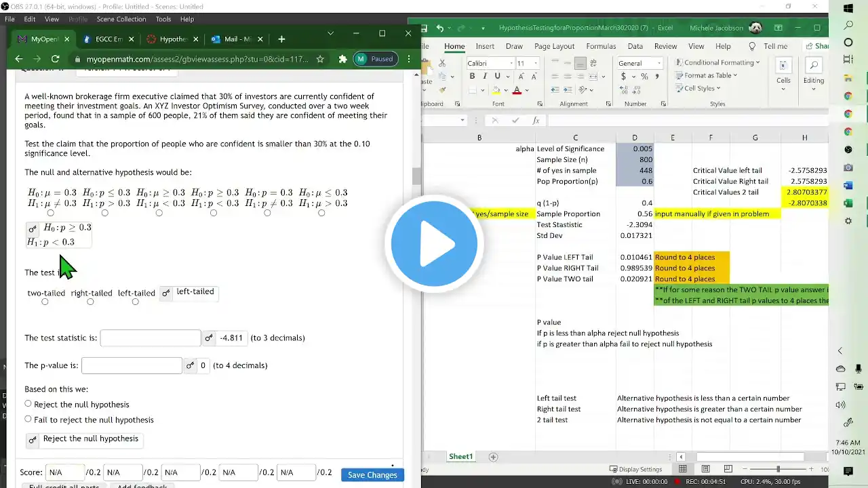Open the Chrome tab search chevron
868x488 pixels.
click(x=330, y=33)
